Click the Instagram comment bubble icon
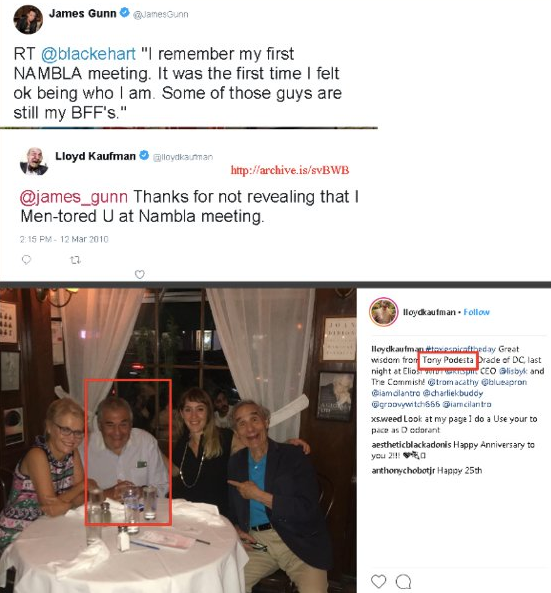Screen dimensions: 551x593 404,581
